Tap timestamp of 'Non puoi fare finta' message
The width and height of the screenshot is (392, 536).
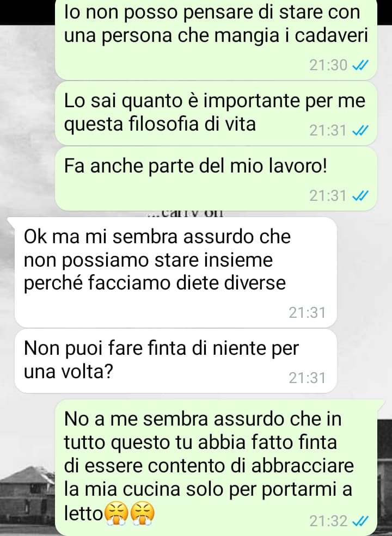[x=307, y=378]
